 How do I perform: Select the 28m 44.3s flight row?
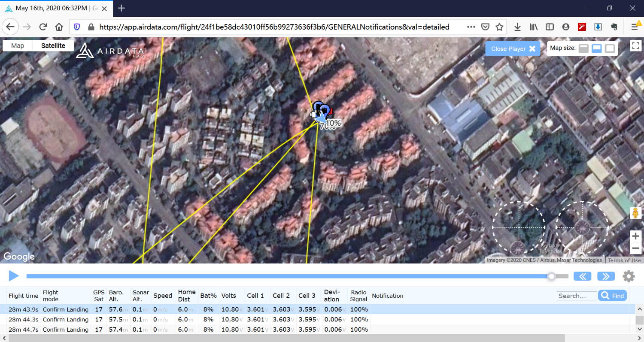[x=317, y=319]
